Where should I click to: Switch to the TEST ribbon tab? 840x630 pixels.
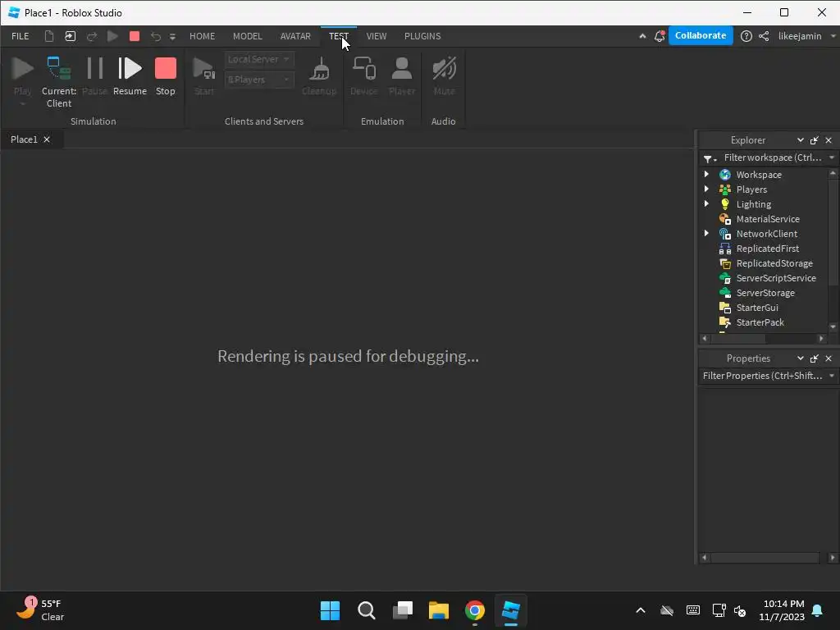coord(339,36)
